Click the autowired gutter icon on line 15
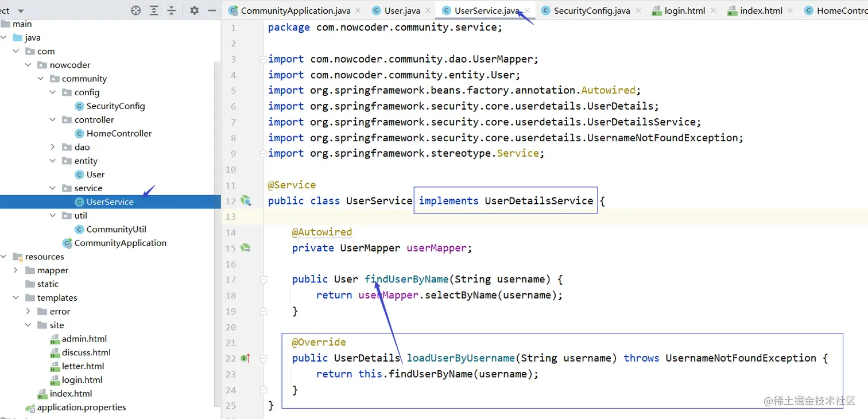 (245, 248)
